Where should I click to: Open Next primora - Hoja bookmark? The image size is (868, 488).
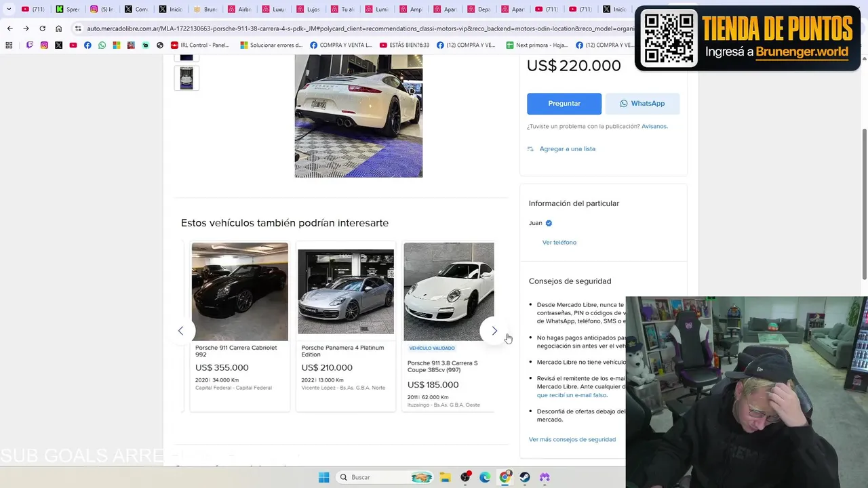[x=537, y=45]
